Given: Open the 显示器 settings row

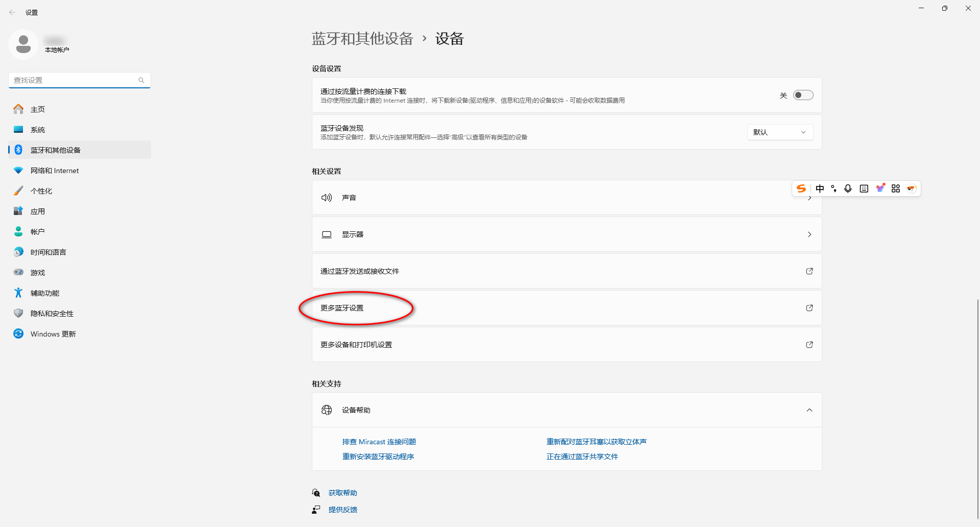Looking at the screenshot, I should tap(567, 234).
